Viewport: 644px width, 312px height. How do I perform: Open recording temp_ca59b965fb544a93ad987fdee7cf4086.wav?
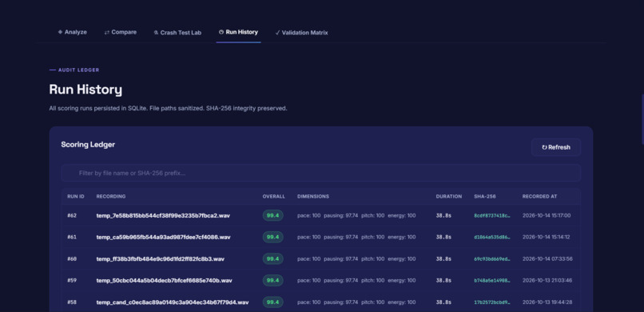[x=164, y=237]
